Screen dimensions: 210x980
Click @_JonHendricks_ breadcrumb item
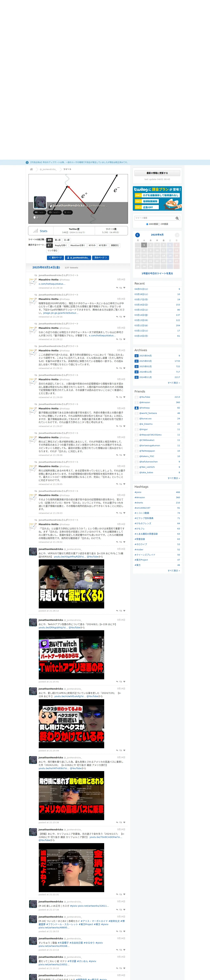point(48,169)
